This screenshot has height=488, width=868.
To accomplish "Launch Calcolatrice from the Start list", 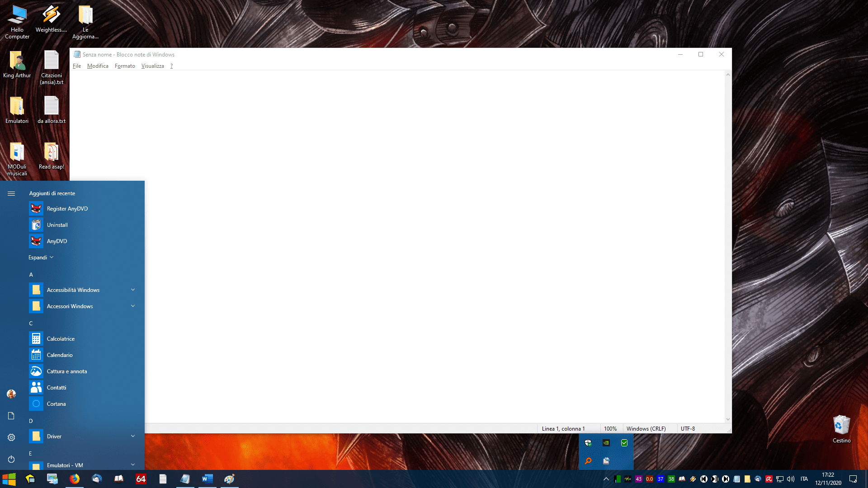I will [x=60, y=339].
